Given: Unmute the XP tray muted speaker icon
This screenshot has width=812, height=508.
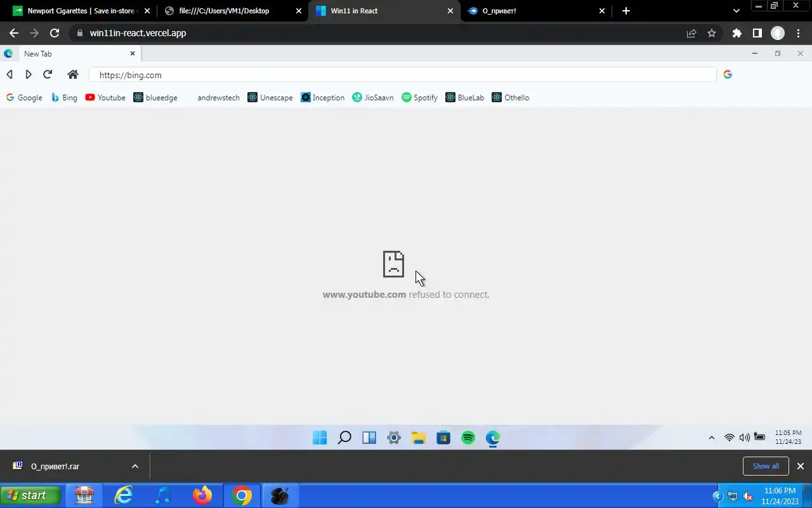Looking at the screenshot, I should [748, 497].
